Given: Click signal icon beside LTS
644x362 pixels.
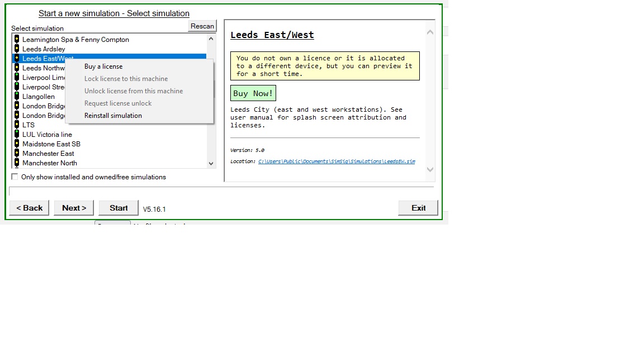Looking at the screenshot, I should [x=16, y=125].
